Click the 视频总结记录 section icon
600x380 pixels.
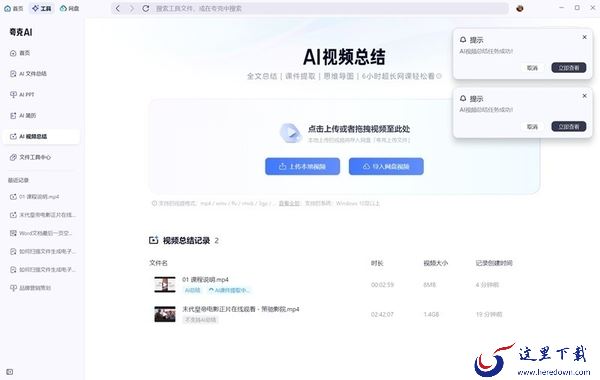[153, 240]
